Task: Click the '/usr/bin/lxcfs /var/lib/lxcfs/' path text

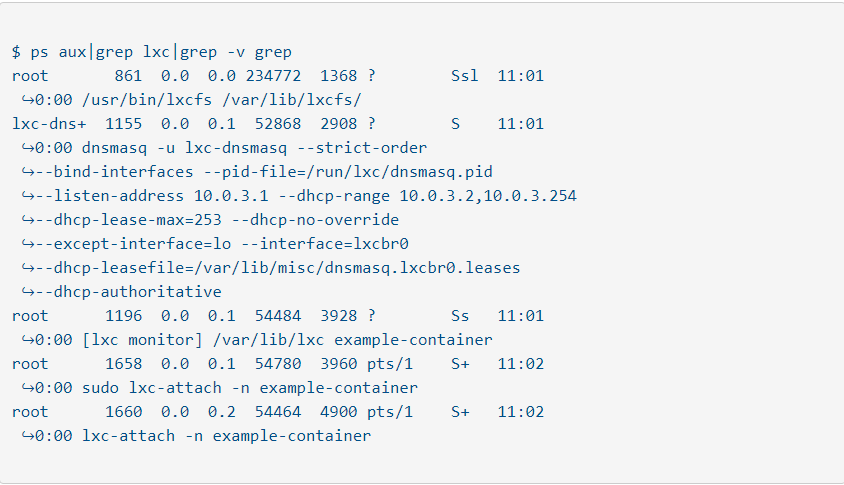Action: pyautogui.click(x=221, y=100)
